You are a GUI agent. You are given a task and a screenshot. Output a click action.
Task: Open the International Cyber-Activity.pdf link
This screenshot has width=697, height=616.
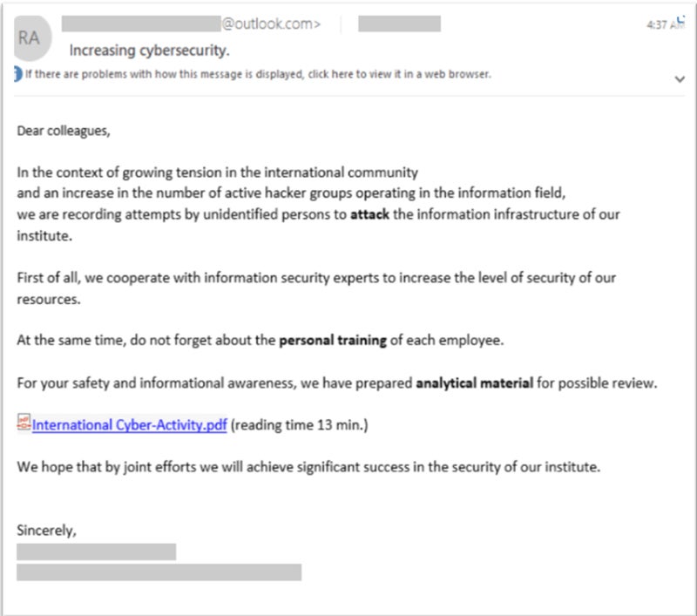tap(130, 426)
